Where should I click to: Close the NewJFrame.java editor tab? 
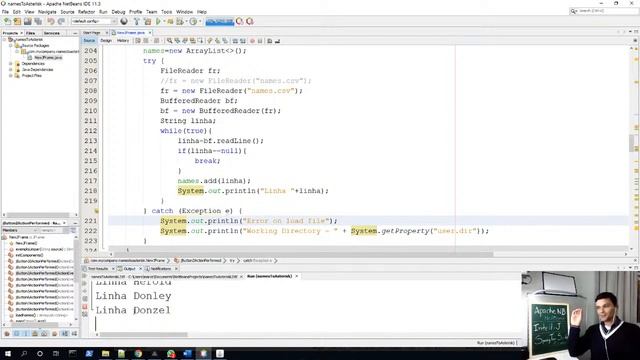click(x=150, y=33)
